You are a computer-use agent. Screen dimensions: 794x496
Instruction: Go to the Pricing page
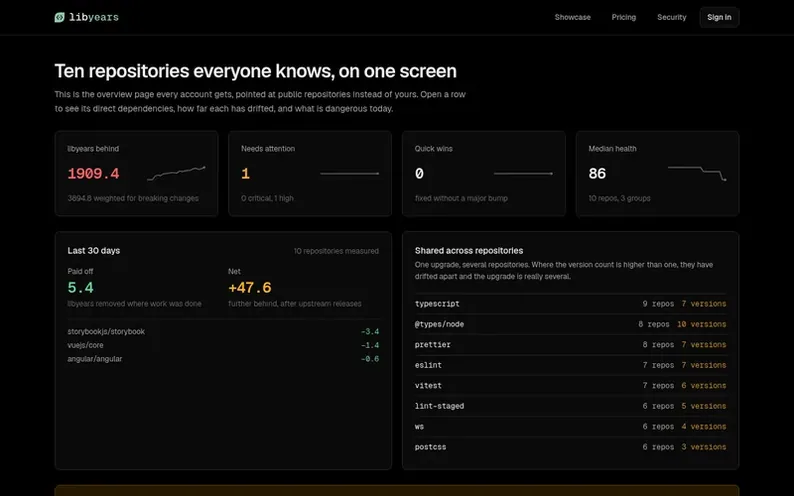coord(623,17)
